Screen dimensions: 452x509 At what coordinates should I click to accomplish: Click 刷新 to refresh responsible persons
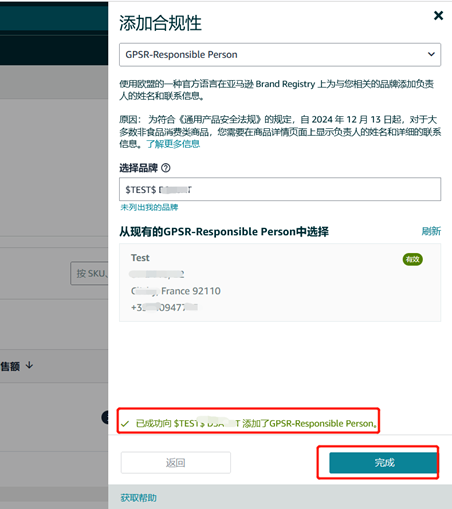click(431, 231)
